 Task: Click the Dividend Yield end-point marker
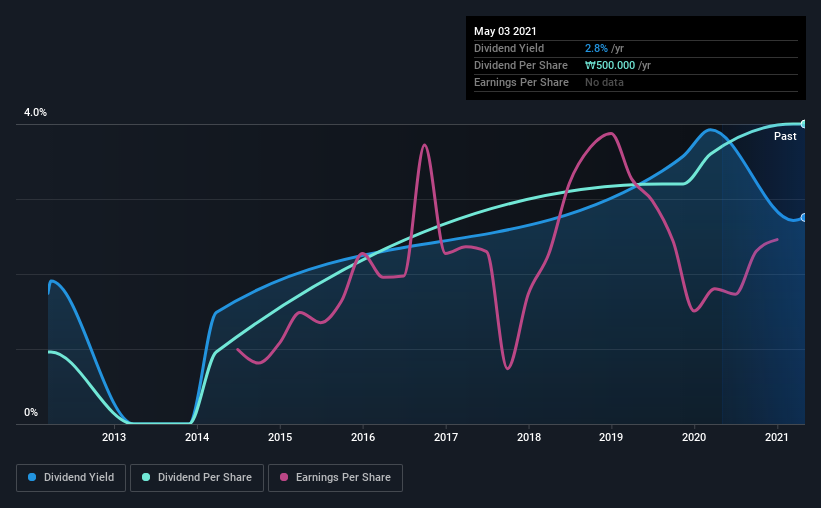point(803,217)
